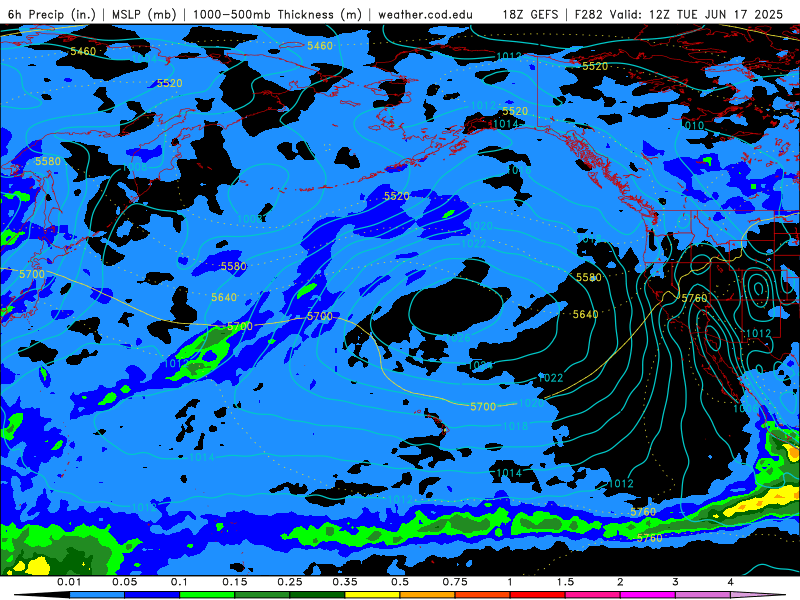This screenshot has height=600, width=800.
Task: Click the '0.35' legend value
Action: pyautogui.click(x=345, y=582)
